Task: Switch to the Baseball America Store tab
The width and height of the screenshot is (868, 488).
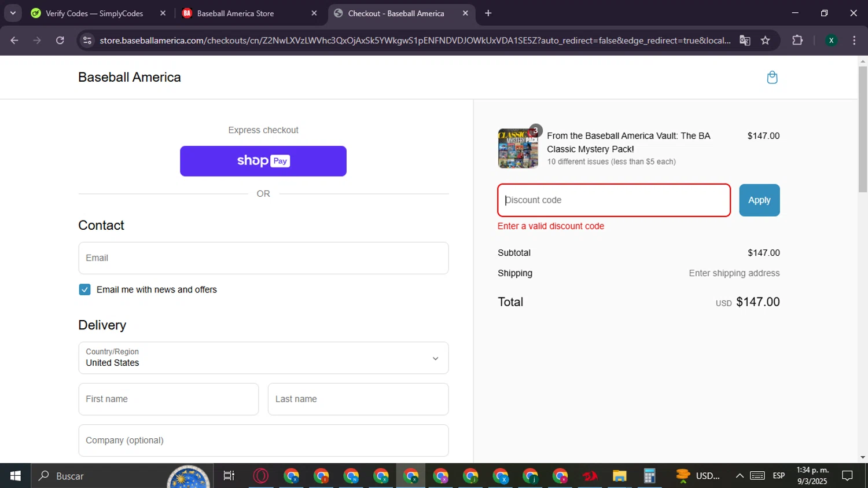Action: (x=236, y=13)
